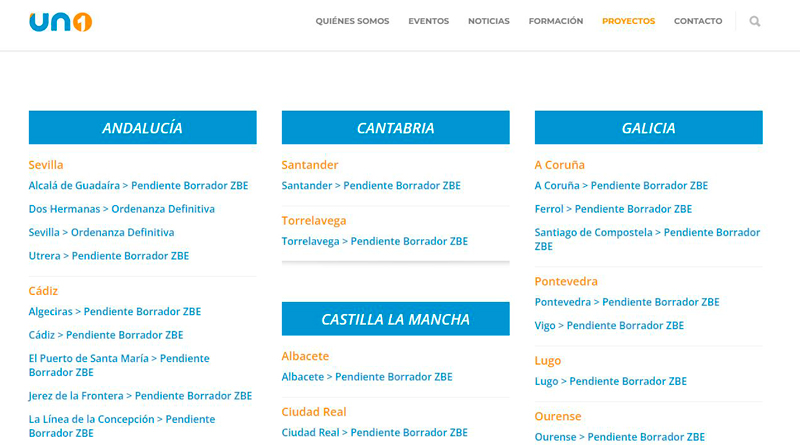This screenshot has width=800, height=445.
Task: Click the UNO logo
Action: tap(61, 22)
